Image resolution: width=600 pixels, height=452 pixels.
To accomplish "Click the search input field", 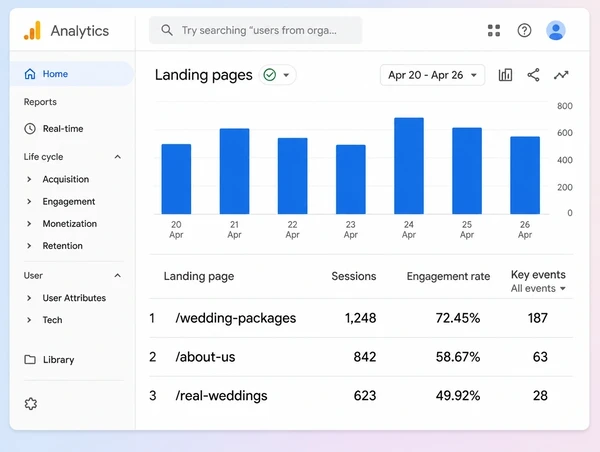I will click(x=256, y=30).
